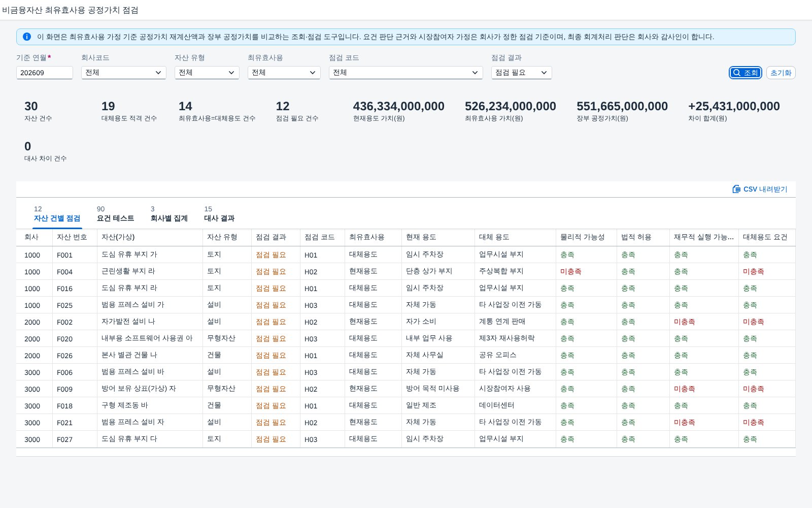Click 공유 오피스 in the F026 row
The image size is (812, 508).
point(498,355)
